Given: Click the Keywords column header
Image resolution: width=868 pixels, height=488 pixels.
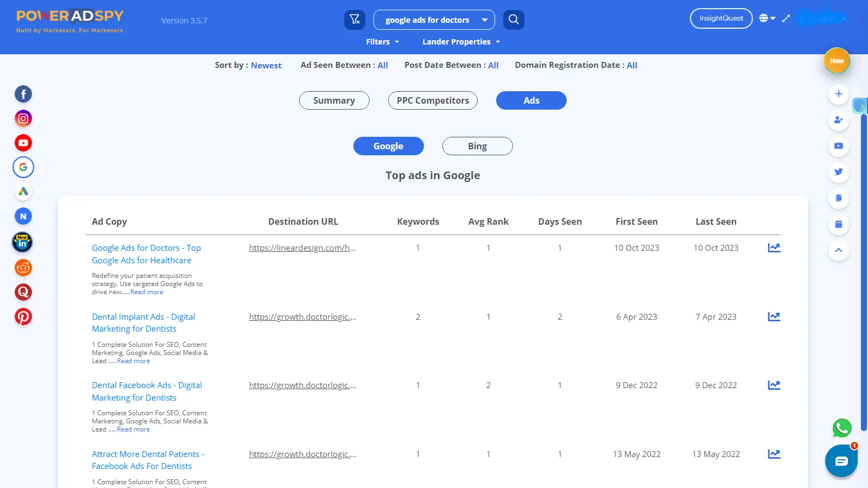Looking at the screenshot, I should [x=418, y=221].
